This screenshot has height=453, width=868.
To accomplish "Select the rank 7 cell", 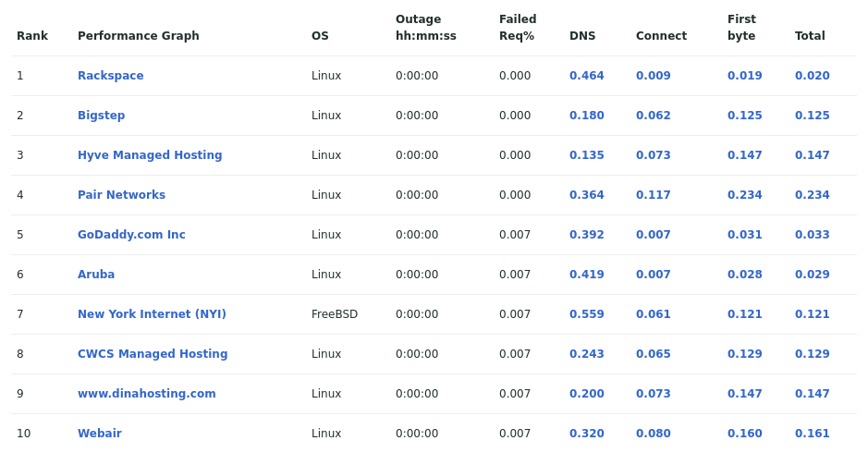I will (20, 314).
